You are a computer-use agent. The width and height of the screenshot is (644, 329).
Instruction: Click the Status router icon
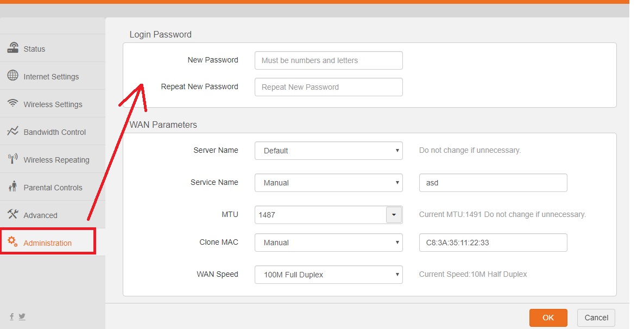coord(12,48)
